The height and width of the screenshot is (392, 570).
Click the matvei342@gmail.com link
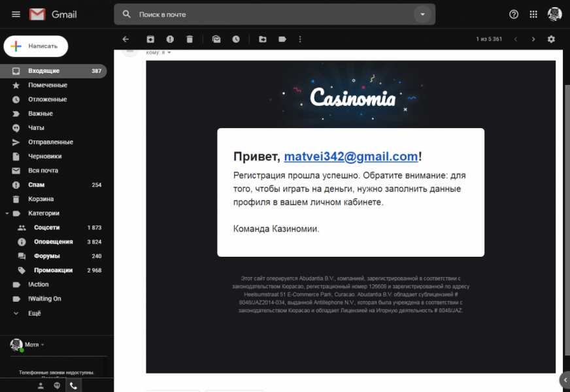(351, 156)
